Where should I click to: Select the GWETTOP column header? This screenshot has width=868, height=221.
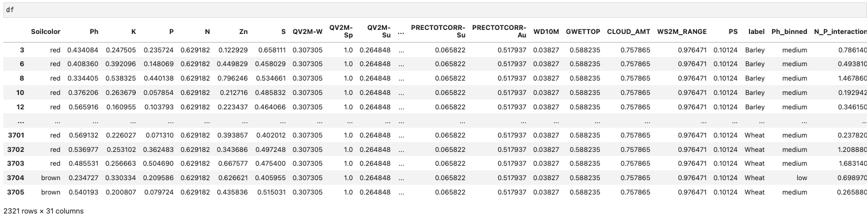click(582, 32)
